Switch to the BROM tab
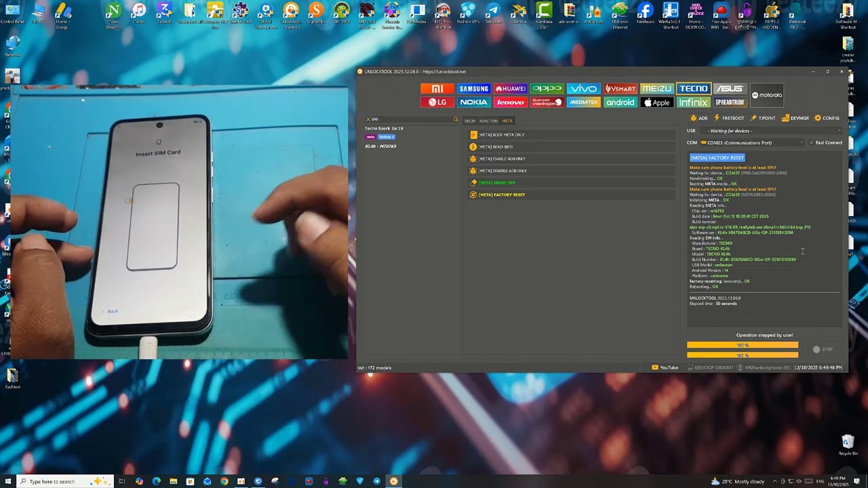This screenshot has width=868, height=488. (x=470, y=121)
